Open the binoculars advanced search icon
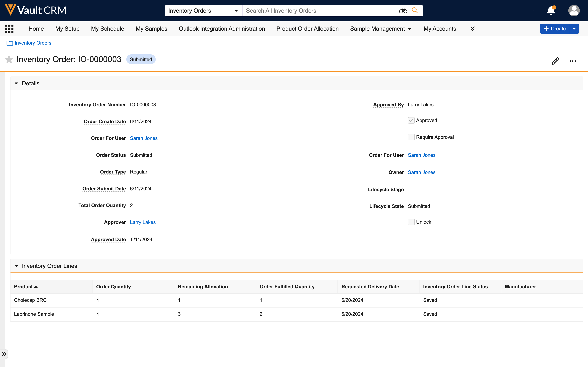Image resolution: width=588 pixels, height=367 pixels. click(x=403, y=11)
